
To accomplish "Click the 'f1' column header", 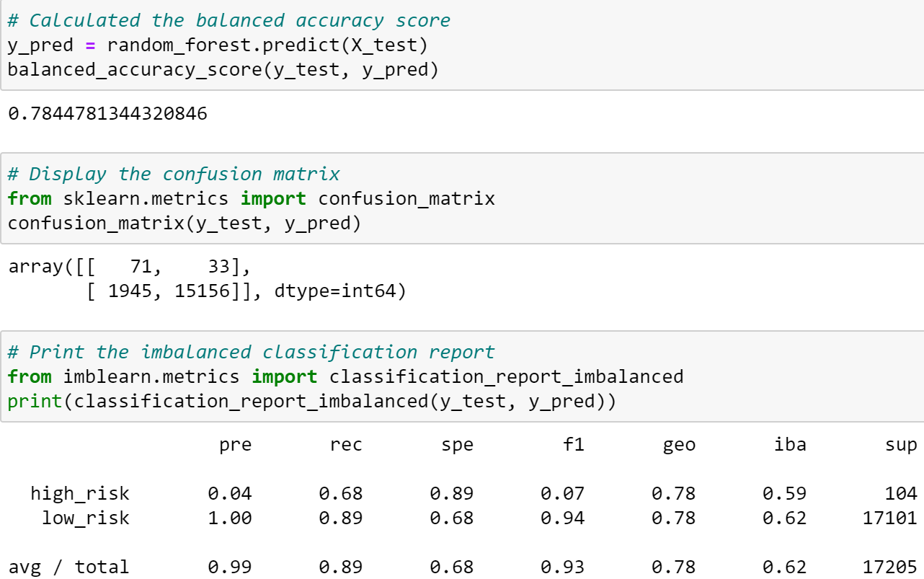I will click(x=574, y=445).
